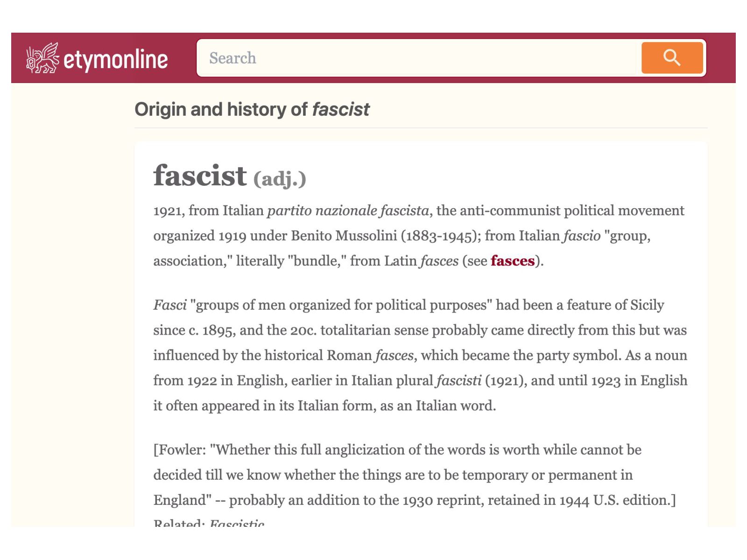The height and width of the screenshot is (560, 747).
Task: Click the etymonline wordmark to go home
Action: (x=115, y=60)
